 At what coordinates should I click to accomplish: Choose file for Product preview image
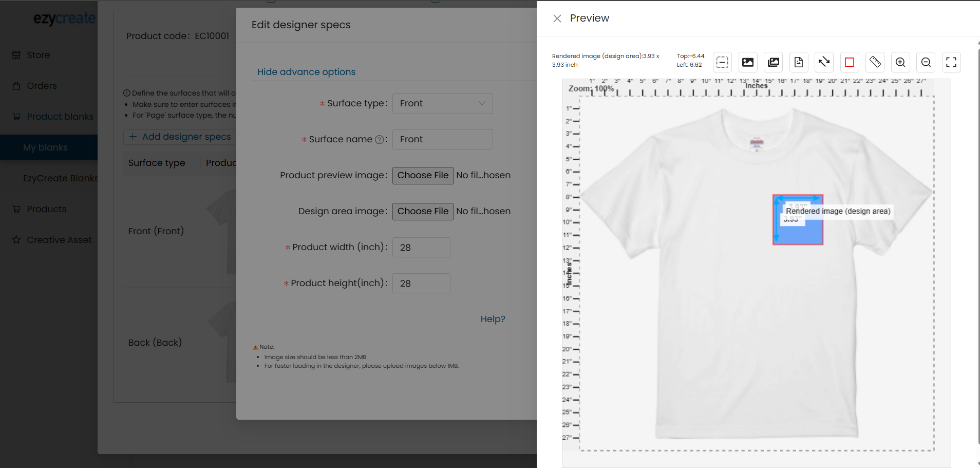pyautogui.click(x=423, y=176)
